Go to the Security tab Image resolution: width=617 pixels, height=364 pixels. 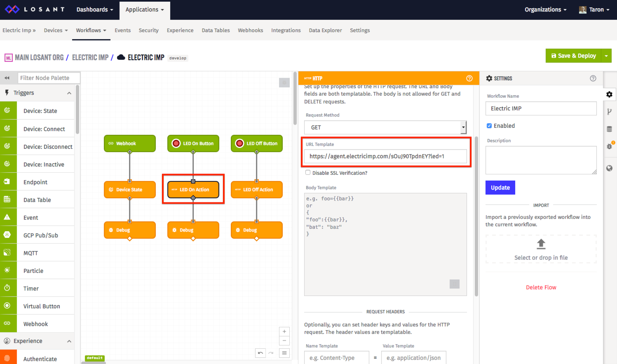pyautogui.click(x=149, y=30)
